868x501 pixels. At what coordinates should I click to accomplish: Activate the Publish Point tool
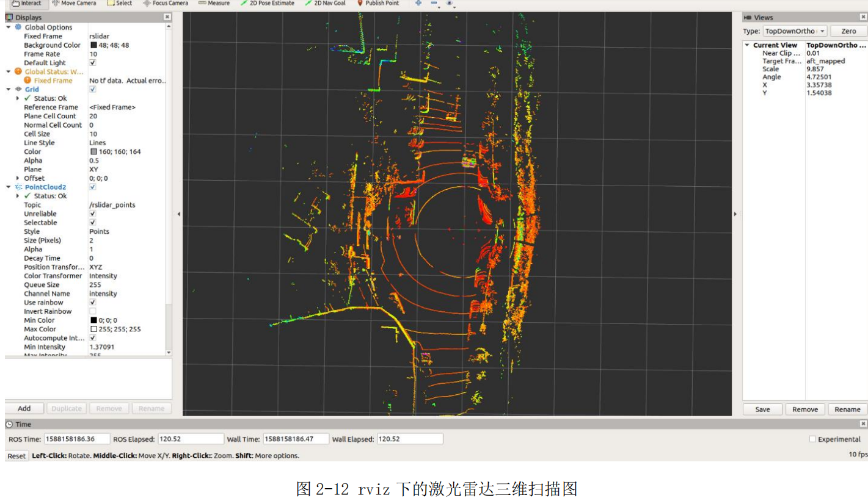click(x=377, y=3)
